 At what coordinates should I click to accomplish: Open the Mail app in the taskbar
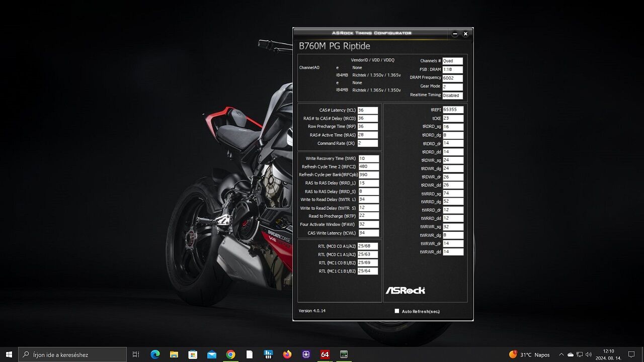(212, 354)
